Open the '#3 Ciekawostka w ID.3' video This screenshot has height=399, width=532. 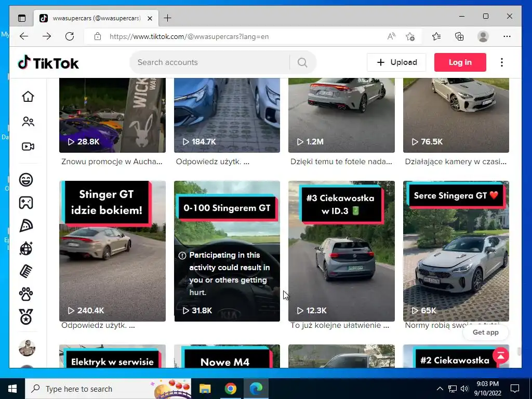coord(341,251)
